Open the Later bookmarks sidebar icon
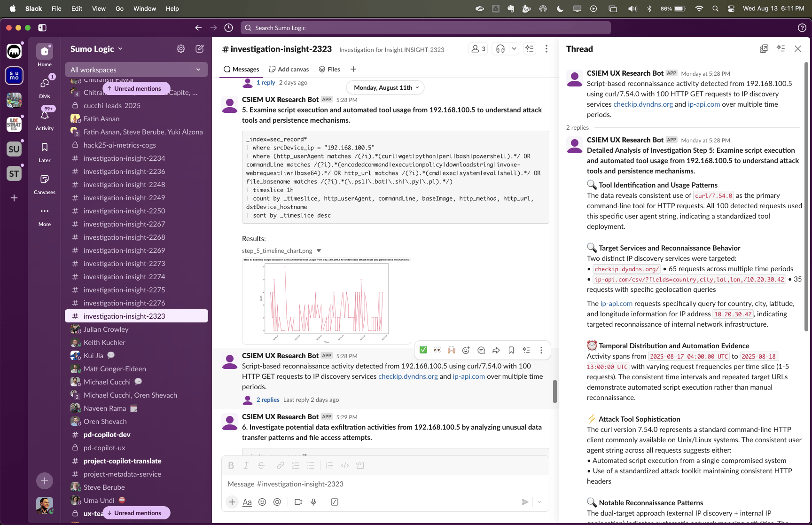812x525 pixels. click(x=45, y=152)
